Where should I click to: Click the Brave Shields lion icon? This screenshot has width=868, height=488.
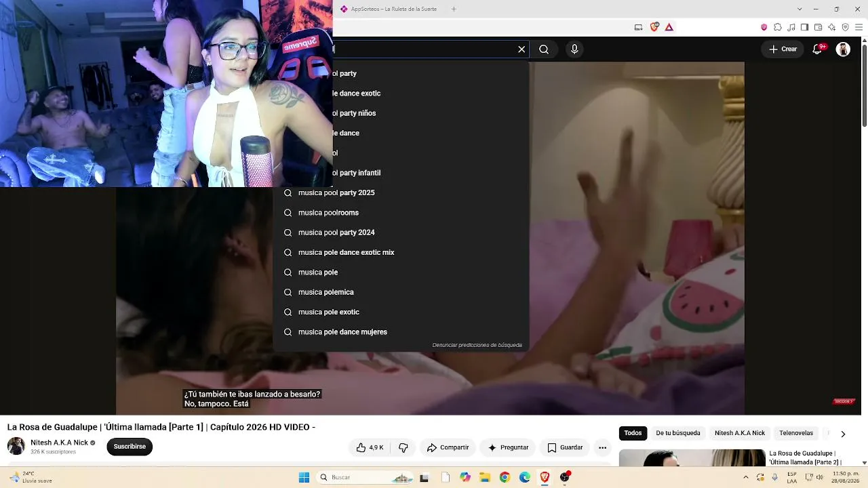tap(654, 27)
